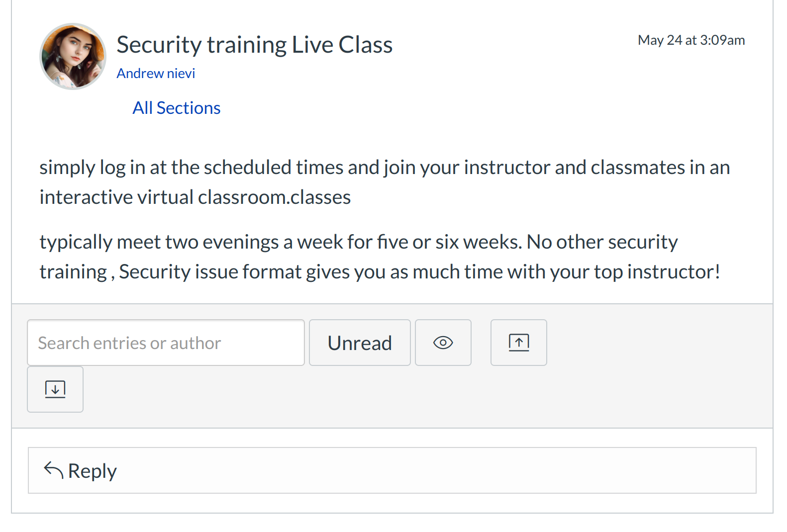Click the curved reply arrow icon
This screenshot has height=532, width=787.
click(x=54, y=470)
